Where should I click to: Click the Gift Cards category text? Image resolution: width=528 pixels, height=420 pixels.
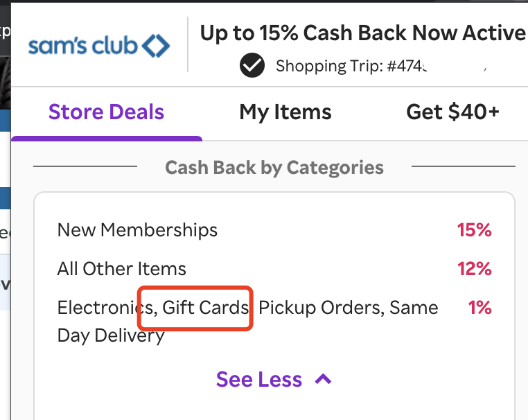point(206,307)
